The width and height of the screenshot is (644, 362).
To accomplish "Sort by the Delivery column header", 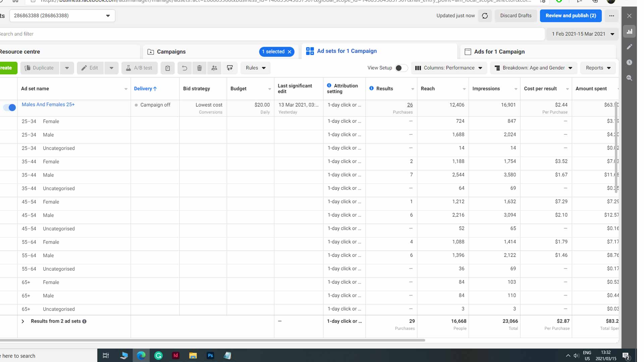I will (145, 89).
